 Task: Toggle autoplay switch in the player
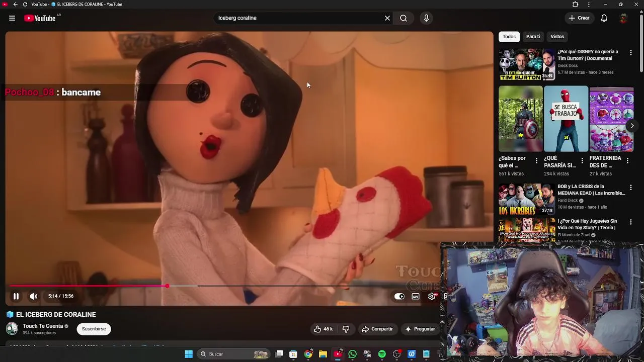399,296
